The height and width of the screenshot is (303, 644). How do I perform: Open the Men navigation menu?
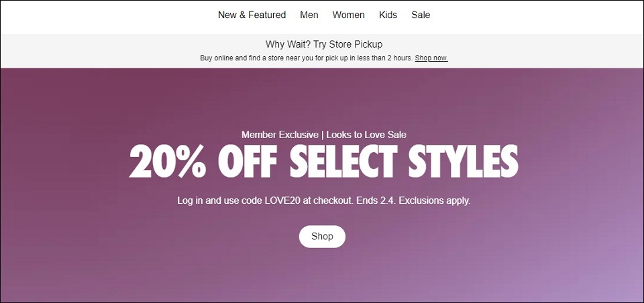pos(309,15)
